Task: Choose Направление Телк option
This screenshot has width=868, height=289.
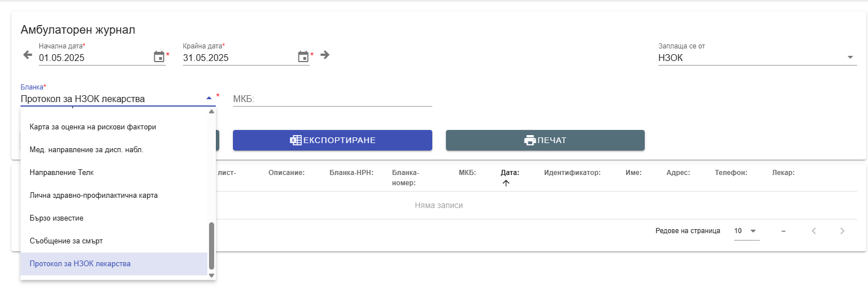Action: 114,172
